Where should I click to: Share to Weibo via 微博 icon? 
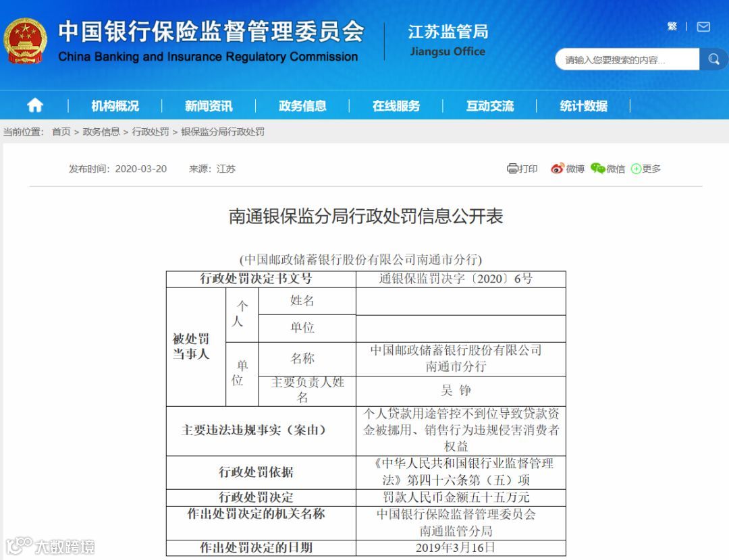tap(568, 168)
